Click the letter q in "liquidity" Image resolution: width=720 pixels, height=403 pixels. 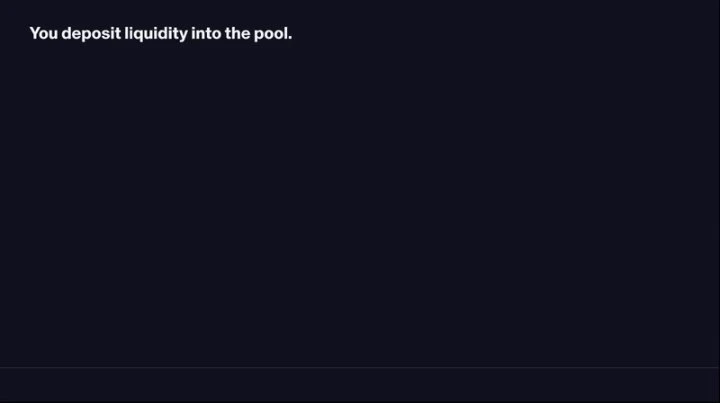pyautogui.click(x=140, y=34)
